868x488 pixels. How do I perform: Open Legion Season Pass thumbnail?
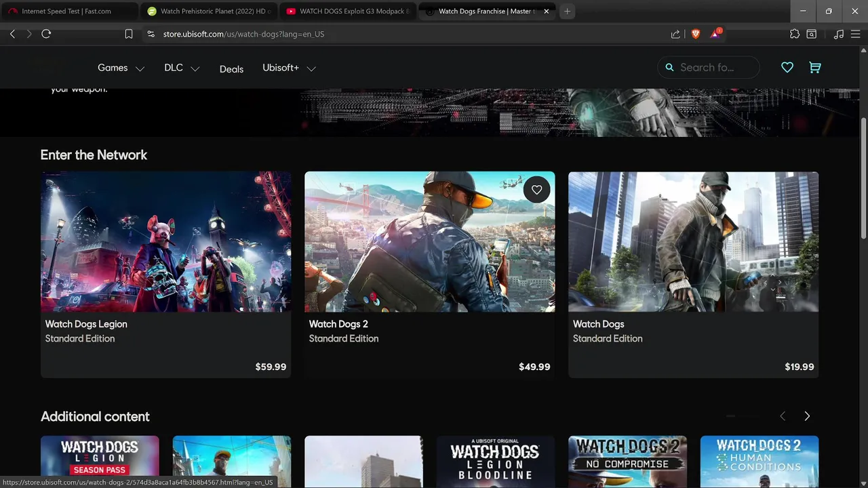tap(100, 462)
